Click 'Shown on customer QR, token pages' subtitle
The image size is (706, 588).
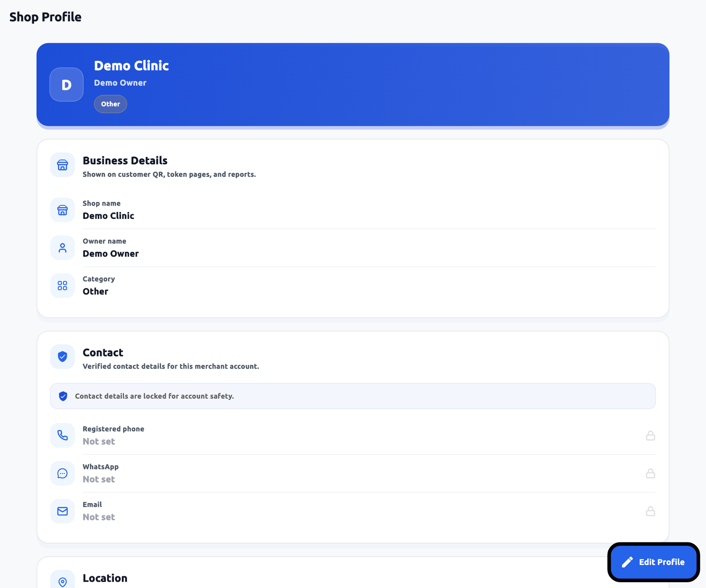[169, 175]
